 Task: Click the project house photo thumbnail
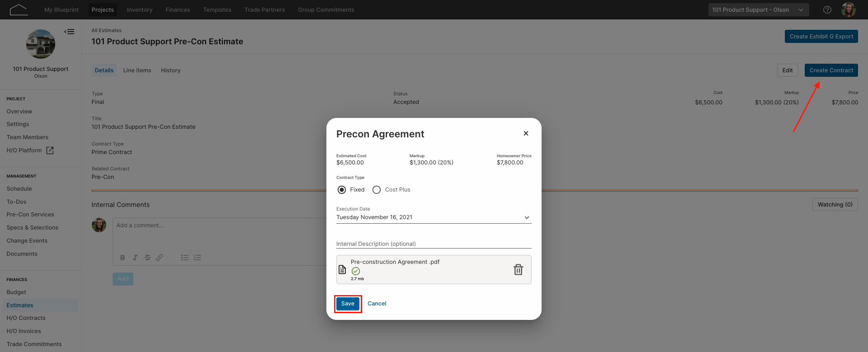coord(41,44)
